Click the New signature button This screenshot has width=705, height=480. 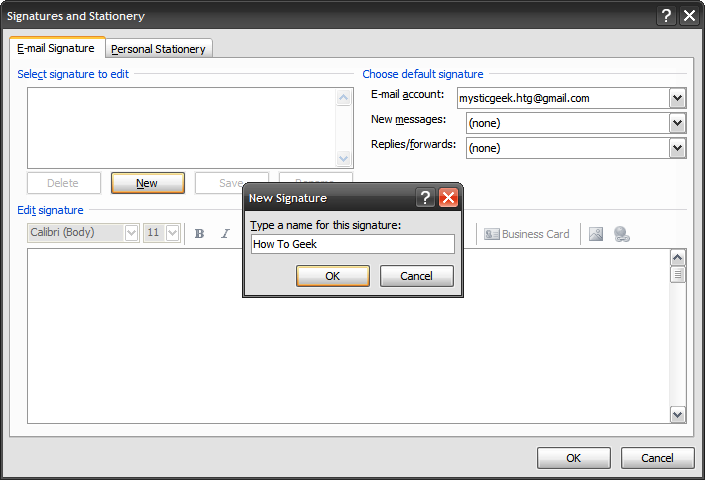pyautogui.click(x=147, y=183)
